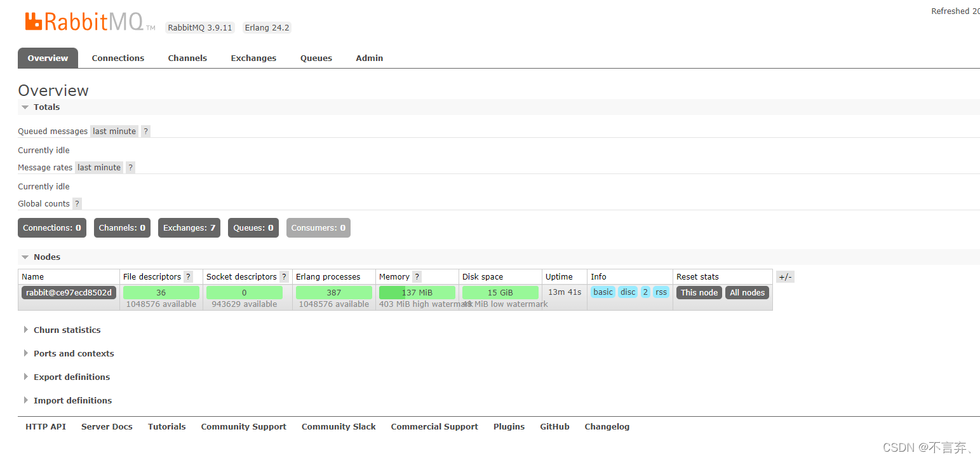
Task: Click the Connections: 0 count button
Action: 52,228
